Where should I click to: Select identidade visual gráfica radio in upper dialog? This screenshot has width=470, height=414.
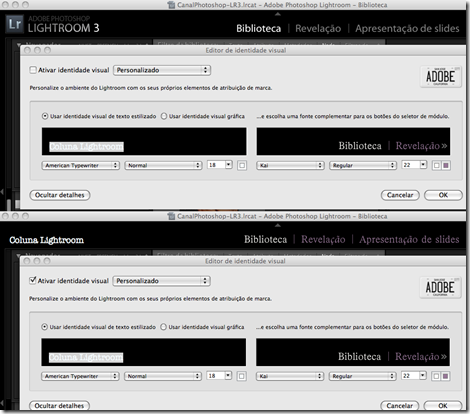(164, 116)
